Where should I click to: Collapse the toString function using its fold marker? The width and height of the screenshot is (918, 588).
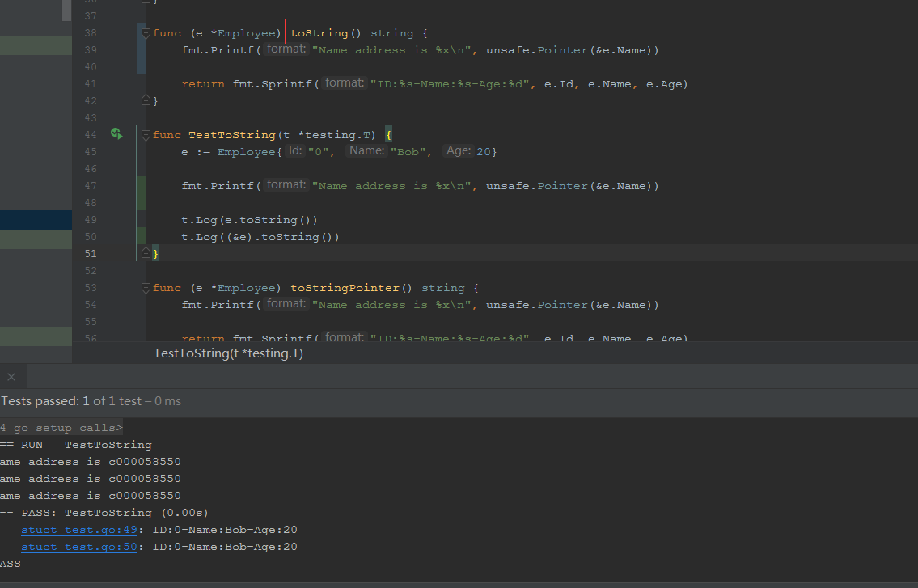click(145, 32)
